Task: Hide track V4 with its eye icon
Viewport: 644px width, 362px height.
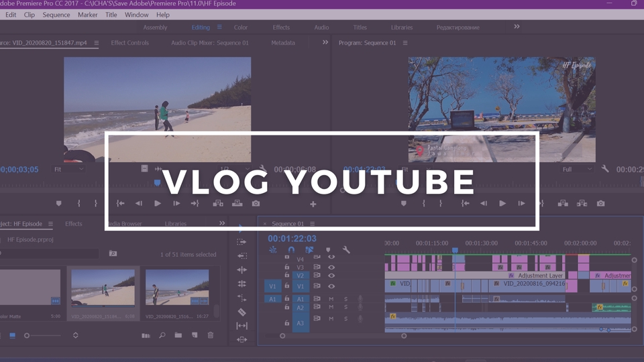Action: (x=331, y=257)
